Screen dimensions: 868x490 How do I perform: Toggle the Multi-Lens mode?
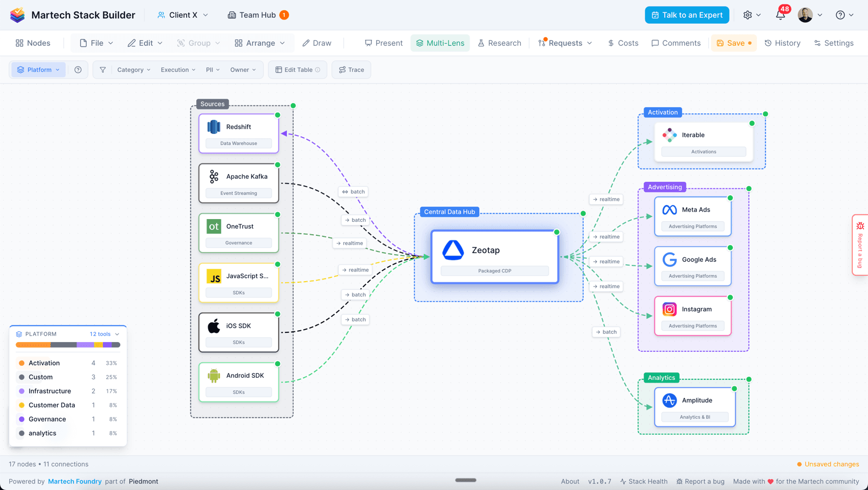[x=440, y=43]
